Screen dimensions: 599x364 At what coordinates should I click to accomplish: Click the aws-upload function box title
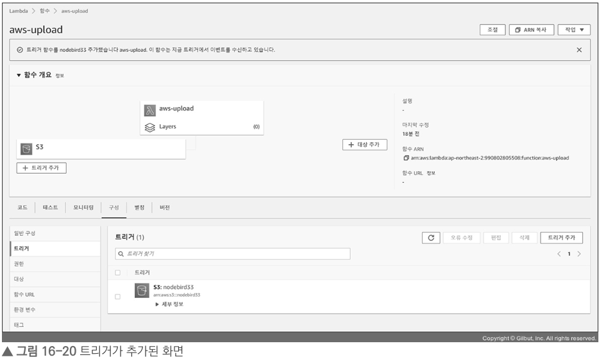pyautogui.click(x=176, y=109)
